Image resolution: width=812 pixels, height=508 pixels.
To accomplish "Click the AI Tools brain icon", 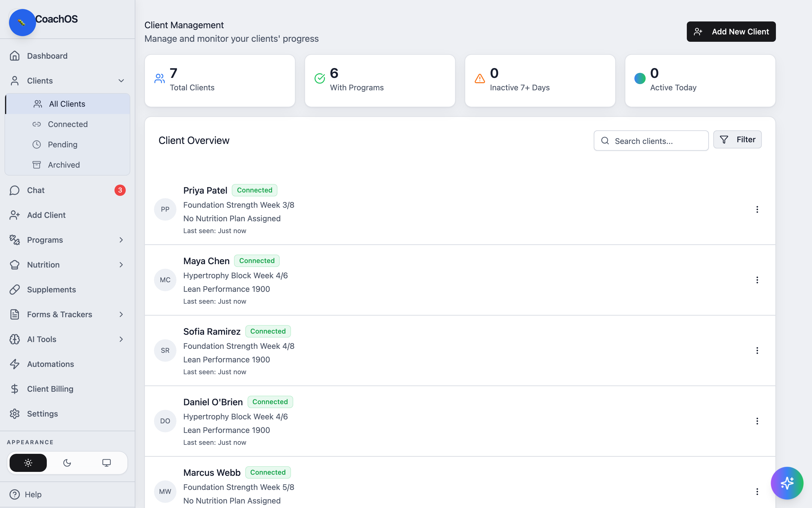I will click(x=14, y=339).
